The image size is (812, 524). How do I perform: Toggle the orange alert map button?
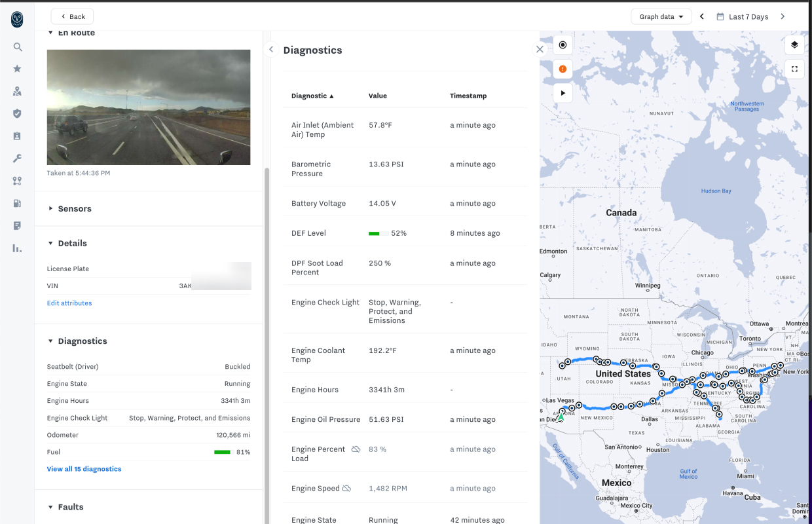click(563, 69)
